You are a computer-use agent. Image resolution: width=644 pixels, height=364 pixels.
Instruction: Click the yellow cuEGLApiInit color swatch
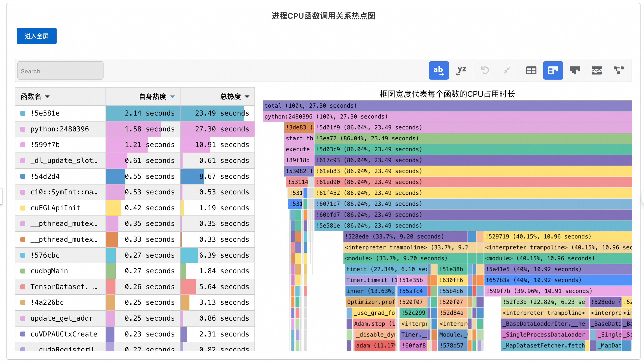23,208
